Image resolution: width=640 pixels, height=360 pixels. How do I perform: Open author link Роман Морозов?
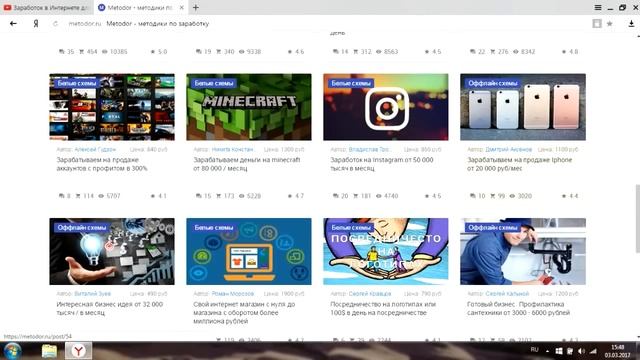[233, 293]
